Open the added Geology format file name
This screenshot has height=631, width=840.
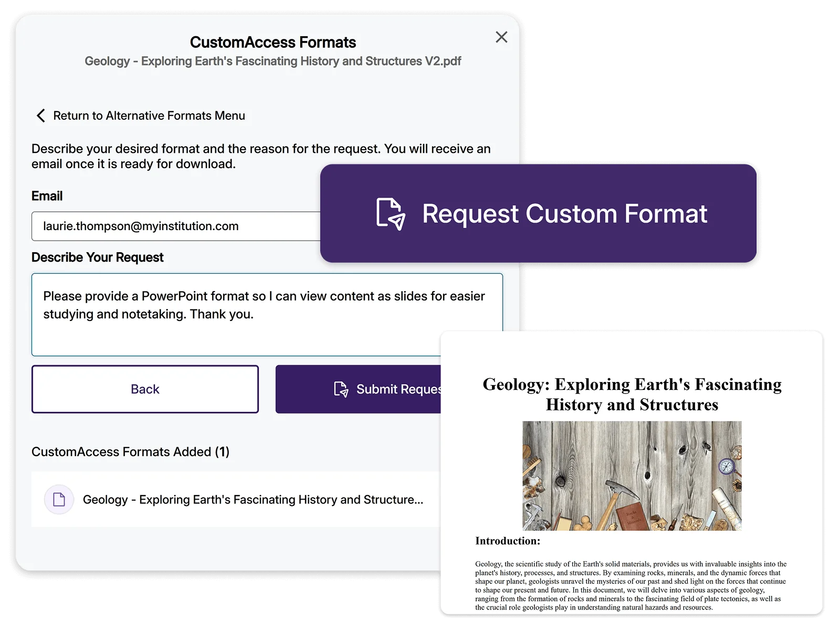[253, 500]
